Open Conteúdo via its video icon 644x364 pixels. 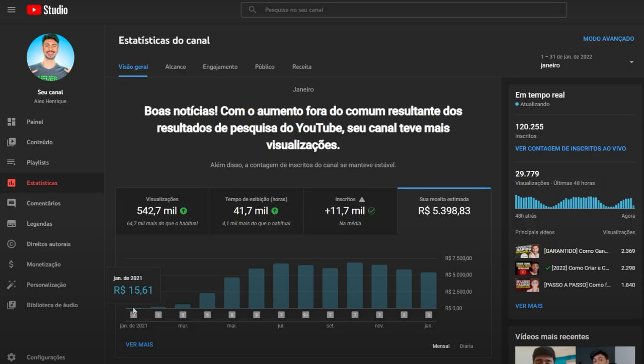[12, 142]
